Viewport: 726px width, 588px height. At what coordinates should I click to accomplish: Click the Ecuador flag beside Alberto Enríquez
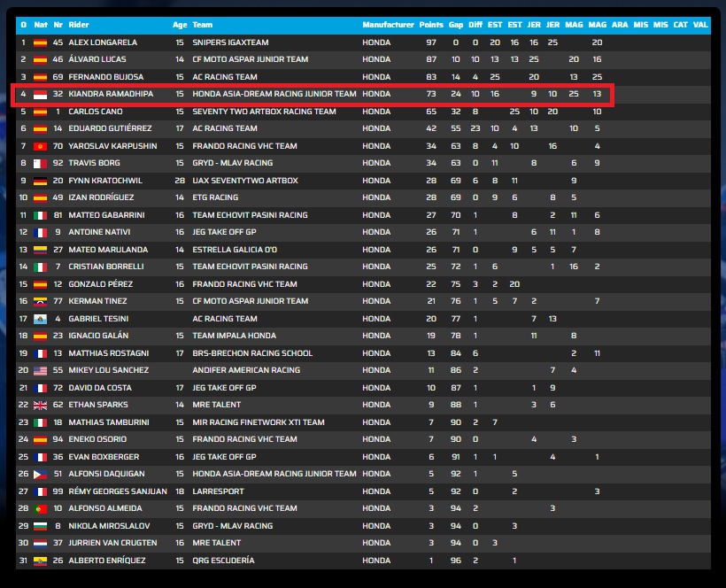click(40, 561)
